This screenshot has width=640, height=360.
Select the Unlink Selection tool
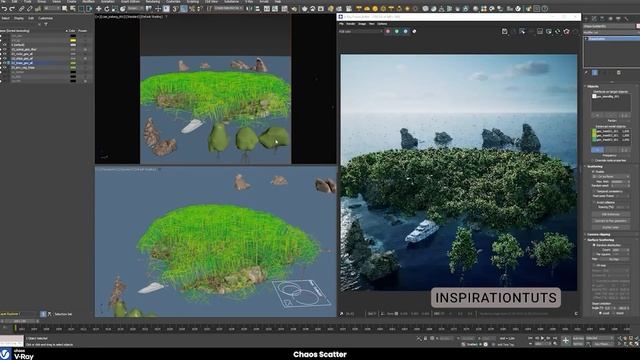point(29,9)
